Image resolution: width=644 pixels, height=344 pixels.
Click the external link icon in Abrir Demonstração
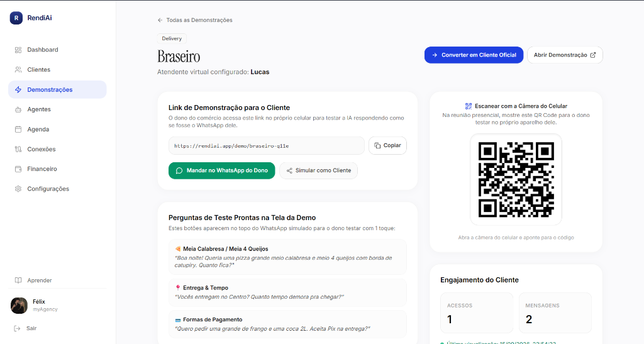click(593, 55)
